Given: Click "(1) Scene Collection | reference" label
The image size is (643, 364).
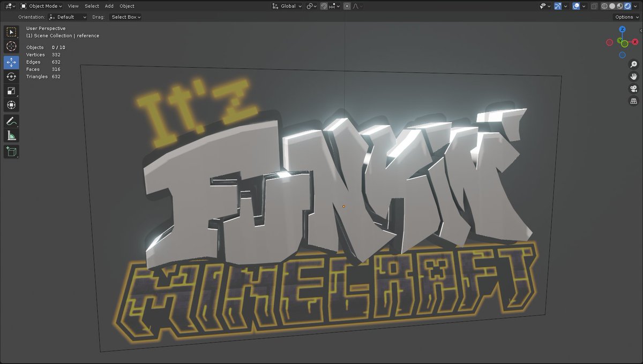Looking at the screenshot, I should pyautogui.click(x=63, y=36).
